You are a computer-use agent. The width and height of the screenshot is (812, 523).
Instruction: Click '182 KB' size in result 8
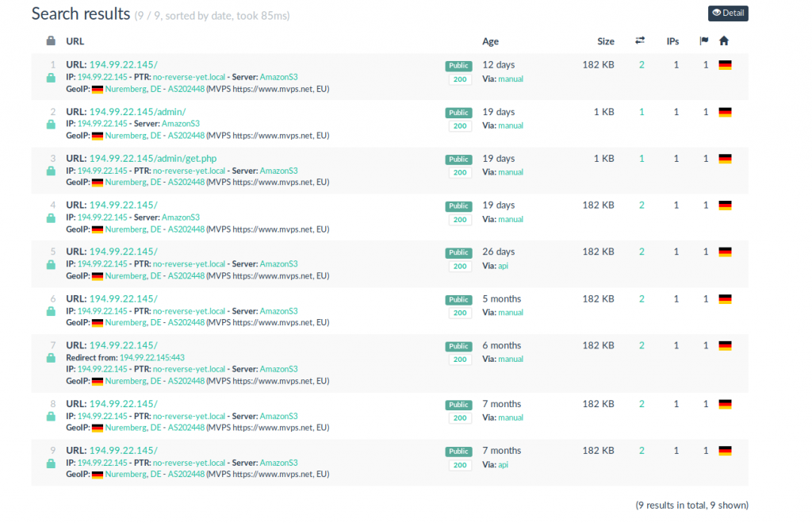598,404
